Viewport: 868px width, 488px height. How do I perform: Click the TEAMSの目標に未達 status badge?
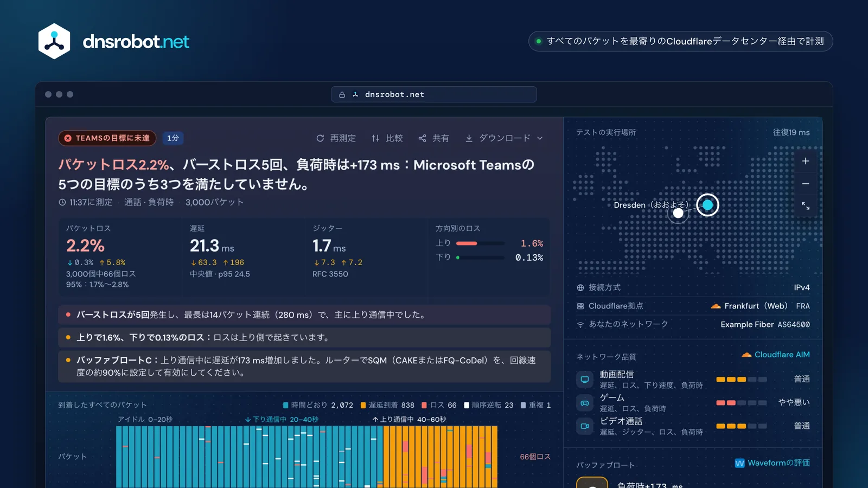tap(107, 138)
